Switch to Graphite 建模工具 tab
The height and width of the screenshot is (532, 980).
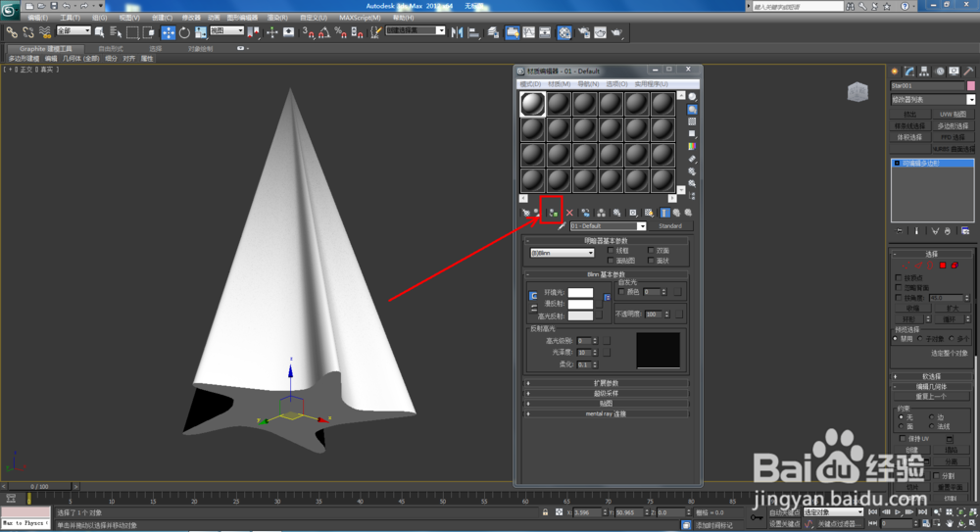pyautogui.click(x=45, y=49)
